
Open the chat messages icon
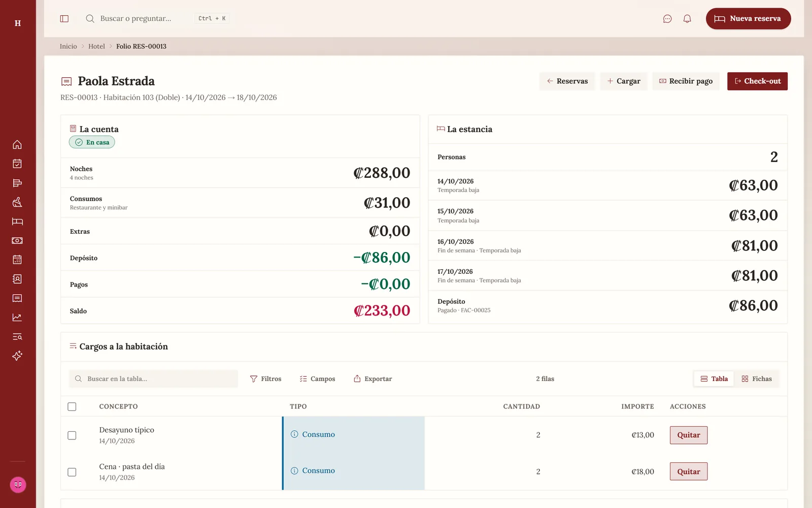coord(667,19)
